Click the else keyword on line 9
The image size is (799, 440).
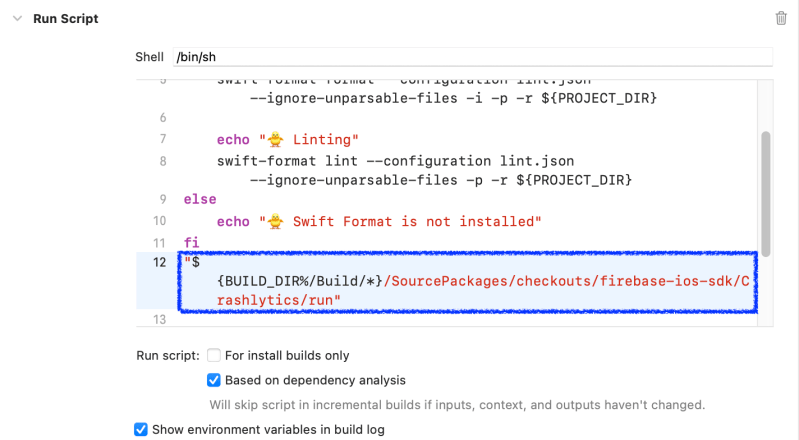(x=199, y=199)
